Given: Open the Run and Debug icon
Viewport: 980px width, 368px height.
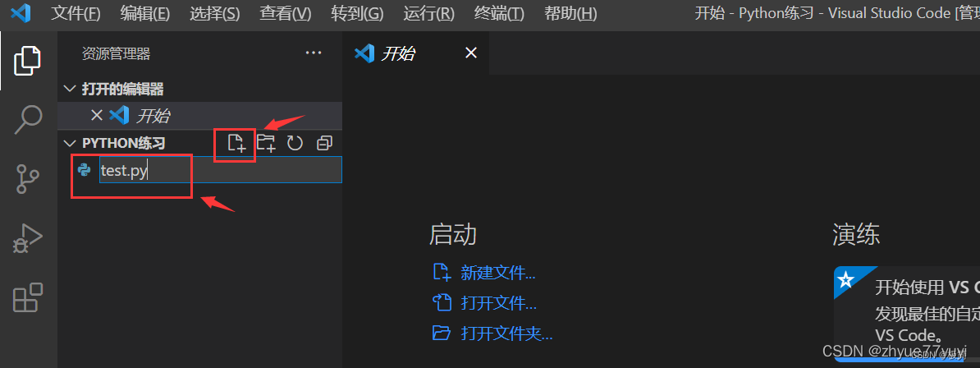Looking at the screenshot, I should pyautogui.click(x=28, y=238).
